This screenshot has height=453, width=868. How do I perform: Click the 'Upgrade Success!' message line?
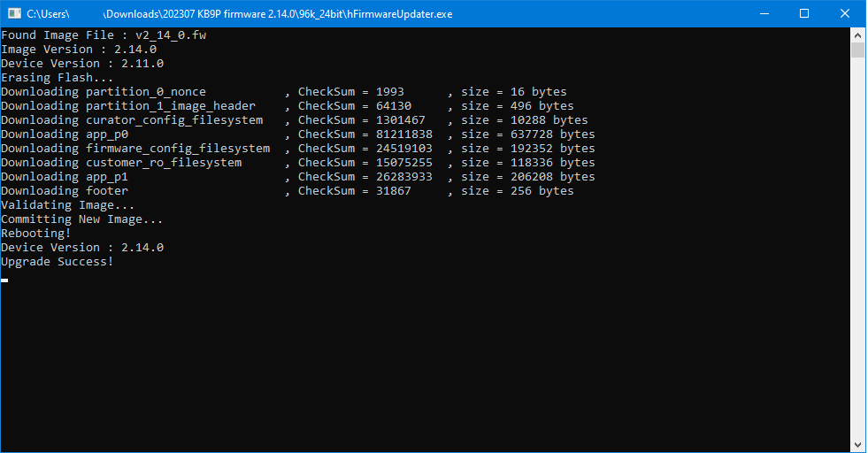58,262
